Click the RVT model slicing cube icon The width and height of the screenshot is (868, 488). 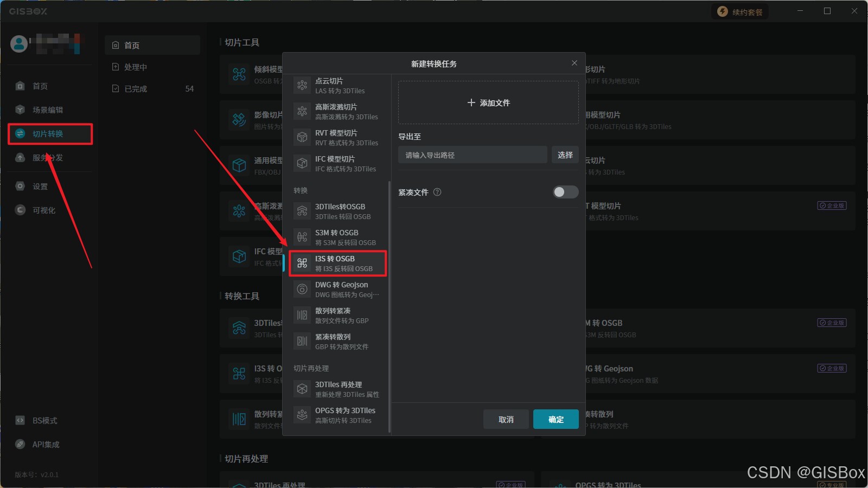(x=302, y=137)
